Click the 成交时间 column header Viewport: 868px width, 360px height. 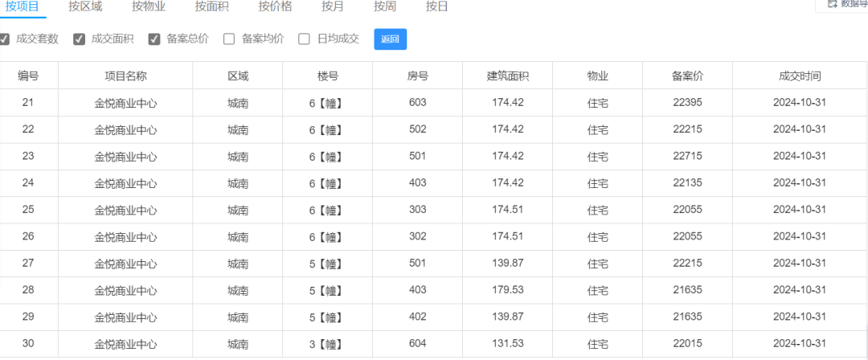point(800,76)
